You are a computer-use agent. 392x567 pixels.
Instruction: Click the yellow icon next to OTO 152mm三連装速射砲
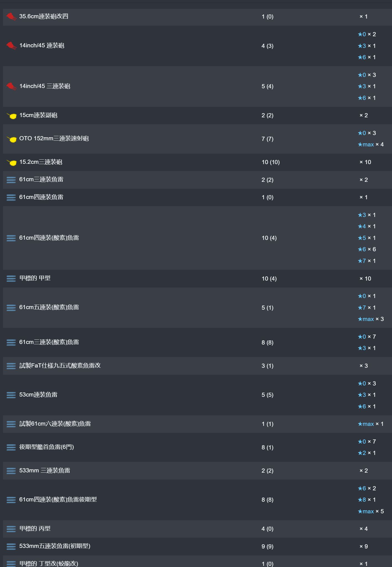click(x=11, y=139)
